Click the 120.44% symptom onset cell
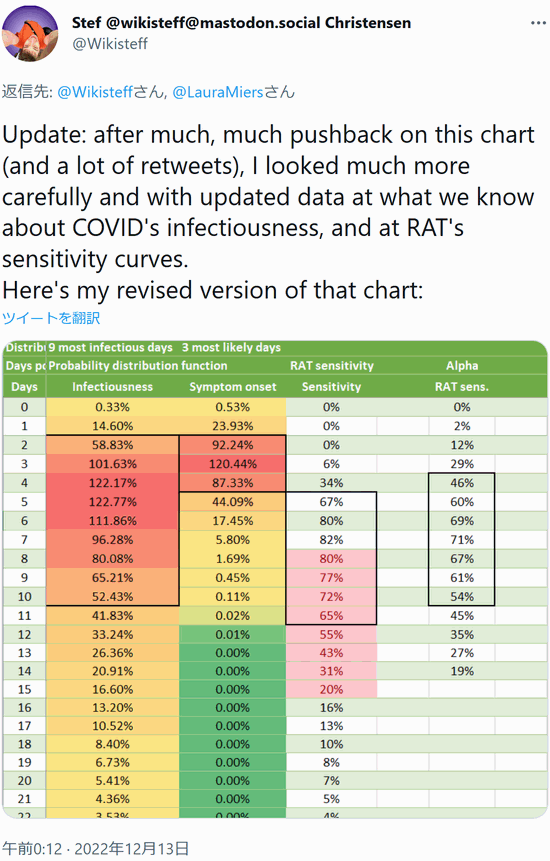 (233, 464)
